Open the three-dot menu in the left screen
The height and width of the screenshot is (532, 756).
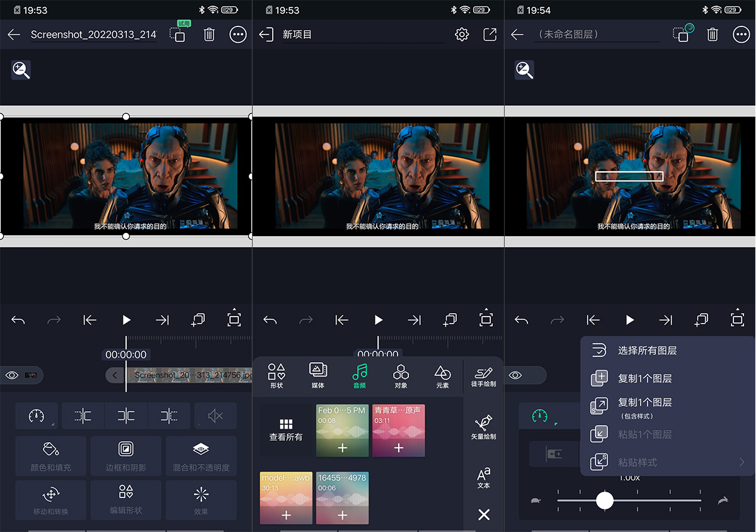[x=238, y=35]
